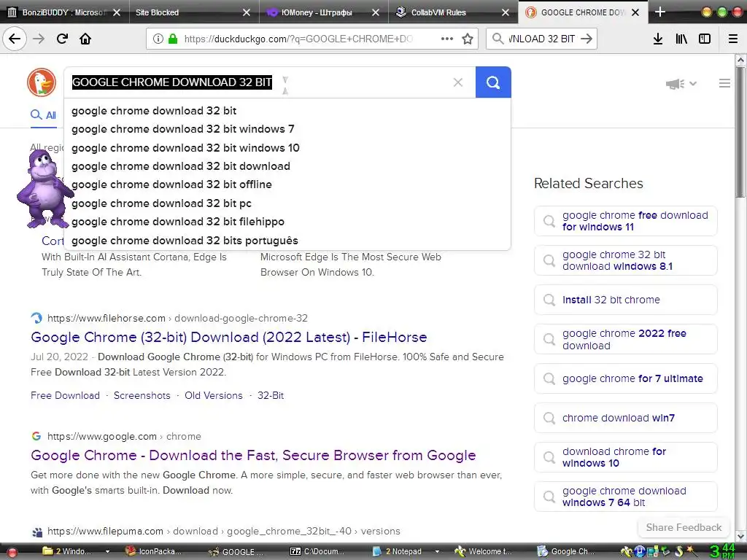This screenshot has width=747, height=560.
Task: Click the blue DuckDuckGo search button
Action: pos(493,82)
